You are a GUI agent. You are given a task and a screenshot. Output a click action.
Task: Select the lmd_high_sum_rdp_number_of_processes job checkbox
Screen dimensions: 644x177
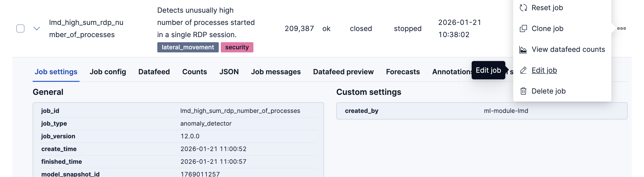point(20,28)
